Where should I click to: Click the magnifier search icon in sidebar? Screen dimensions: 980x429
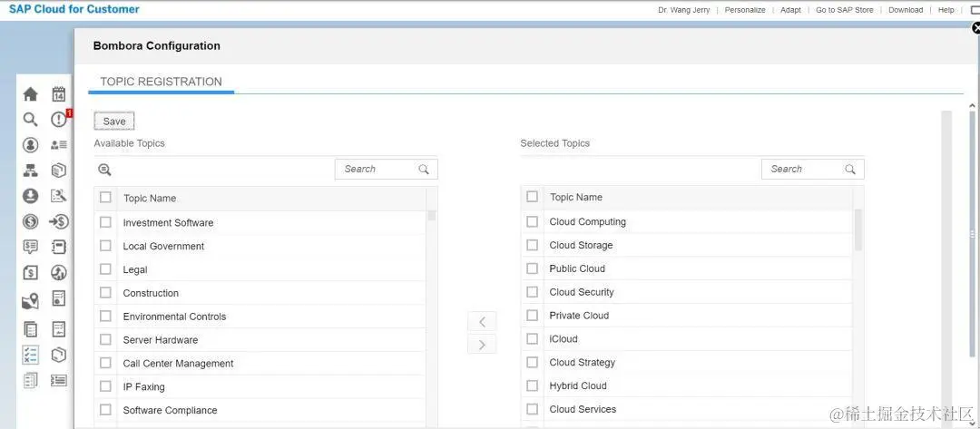(x=30, y=120)
